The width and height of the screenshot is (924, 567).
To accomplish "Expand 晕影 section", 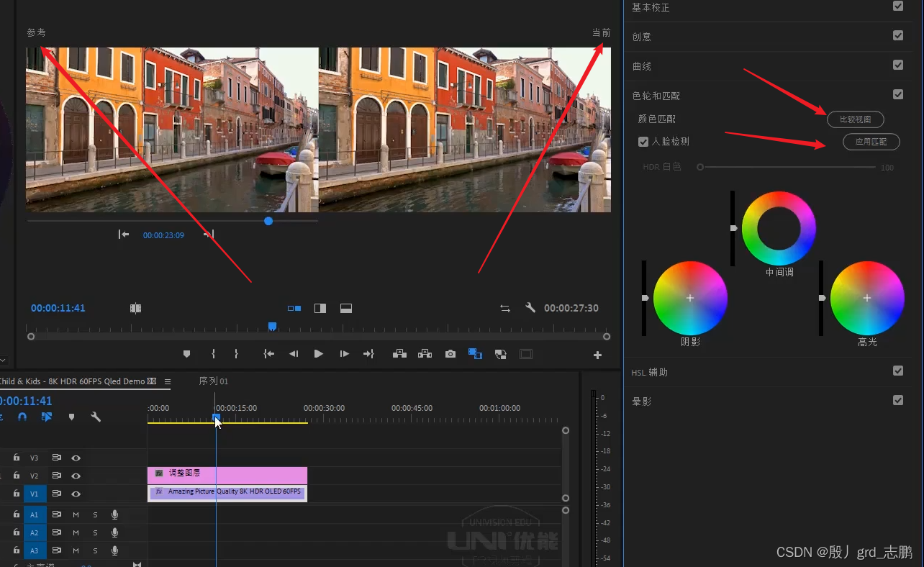I will pyautogui.click(x=642, y=402).
